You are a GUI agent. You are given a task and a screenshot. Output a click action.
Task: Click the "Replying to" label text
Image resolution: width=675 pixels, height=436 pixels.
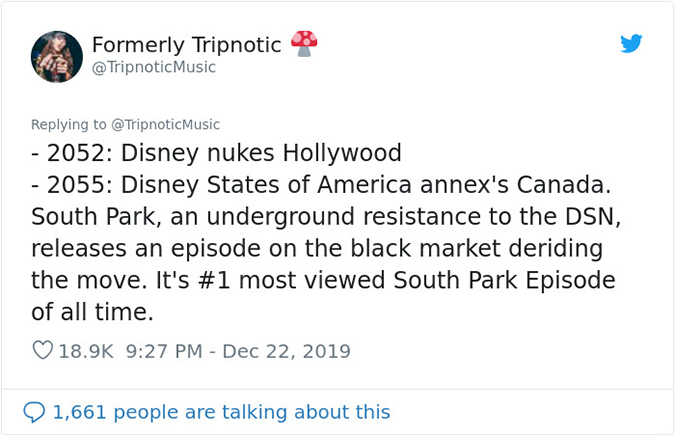pyautogui.click(x=66, y=124)
